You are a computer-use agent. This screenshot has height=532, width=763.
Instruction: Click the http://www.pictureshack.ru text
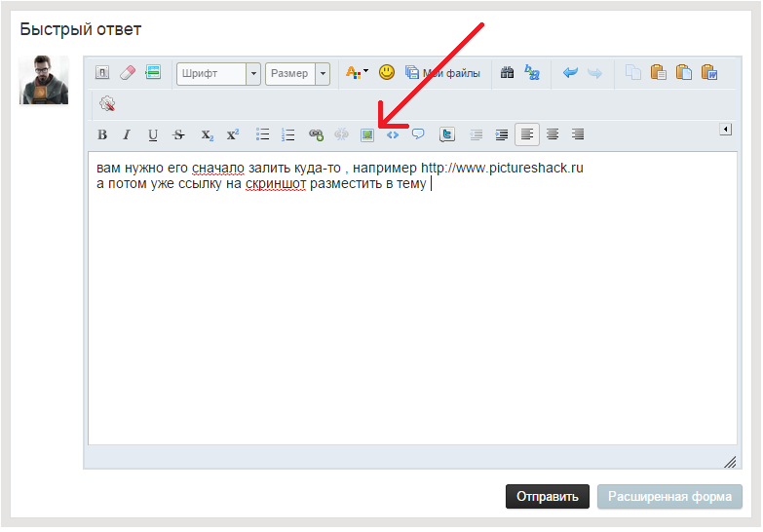[502, 168]
